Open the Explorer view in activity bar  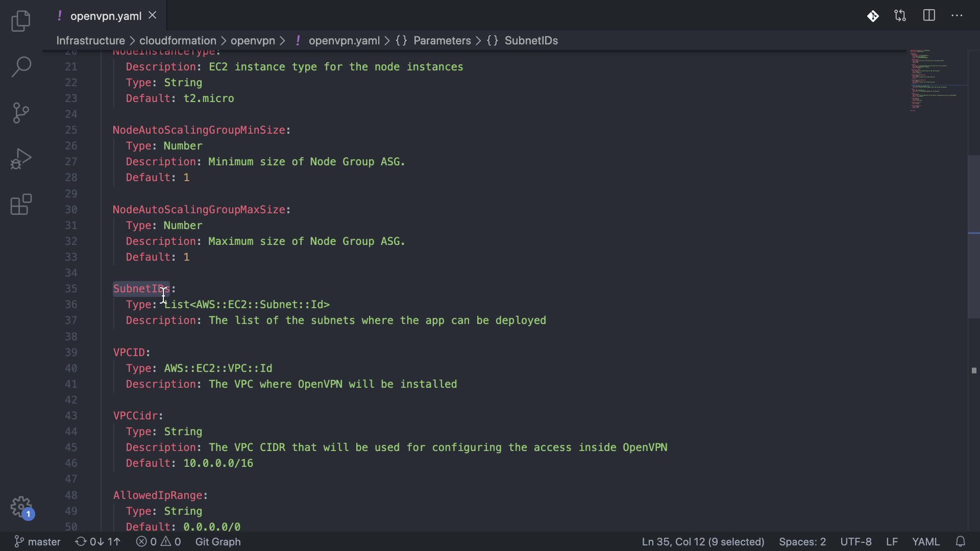pyautogui.click(x=21, y=21)
